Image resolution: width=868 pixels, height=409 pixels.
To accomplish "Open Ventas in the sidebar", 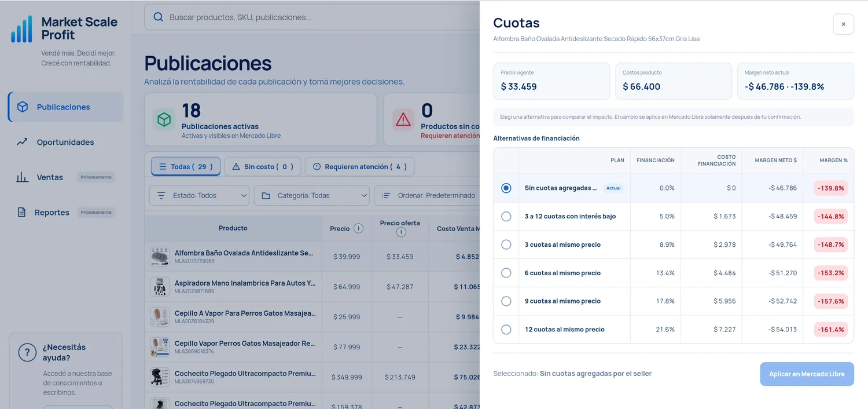I will tap(65, 177).
